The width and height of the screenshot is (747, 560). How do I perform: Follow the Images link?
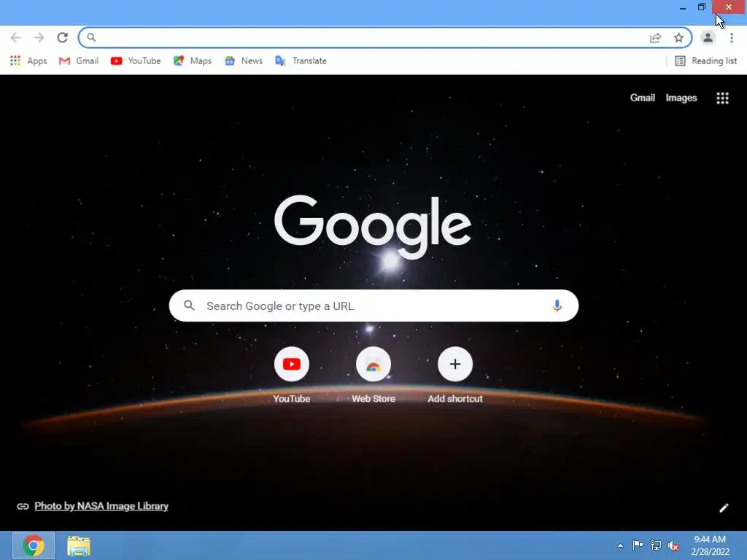click(681, 98)
